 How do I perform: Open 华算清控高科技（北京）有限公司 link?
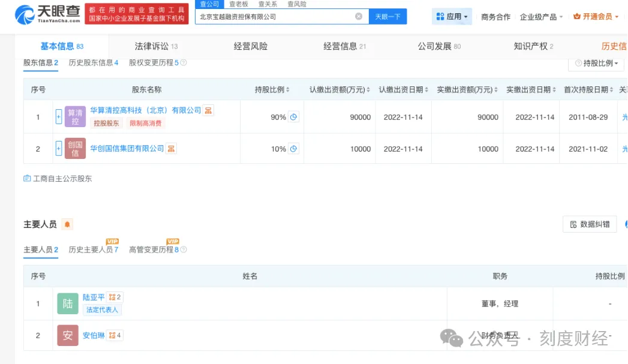(145, 110)
